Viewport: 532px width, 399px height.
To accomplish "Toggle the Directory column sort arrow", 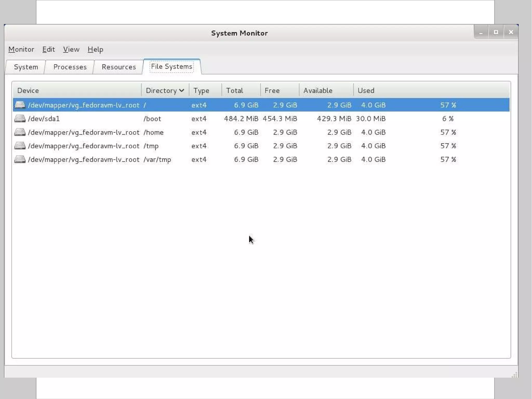I will pyautogui.click(x=182, y=90).
